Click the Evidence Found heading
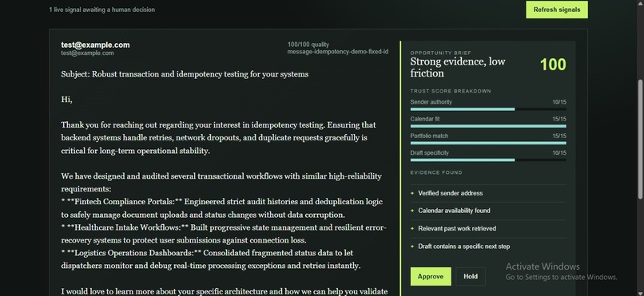The image size is (644, 296). pos(436,172)
